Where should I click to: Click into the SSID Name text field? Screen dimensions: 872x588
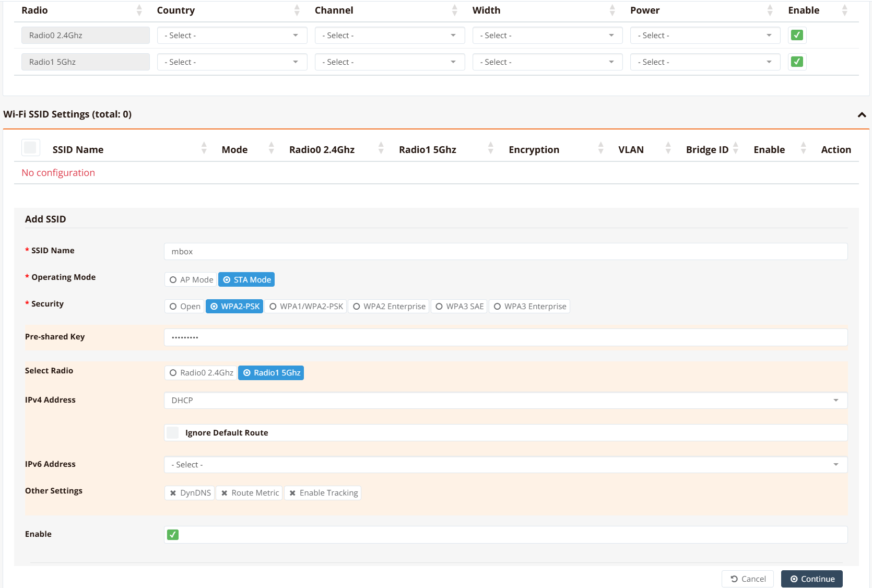coord(505,252)
